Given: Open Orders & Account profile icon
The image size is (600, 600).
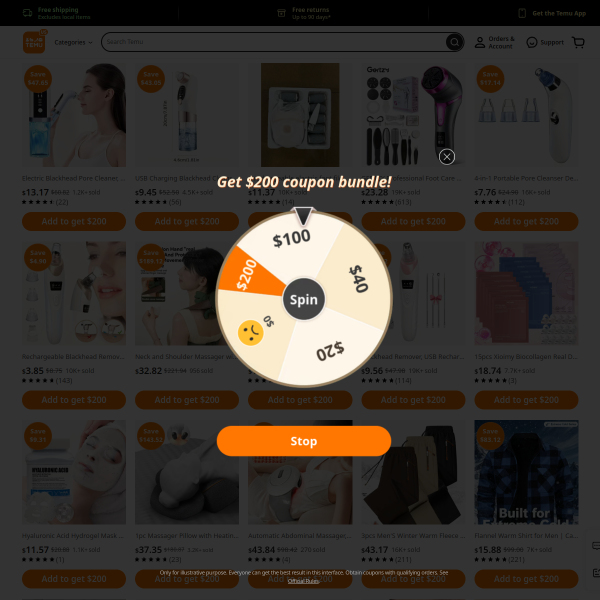Looking at the screenshot, I should point(479,42).
